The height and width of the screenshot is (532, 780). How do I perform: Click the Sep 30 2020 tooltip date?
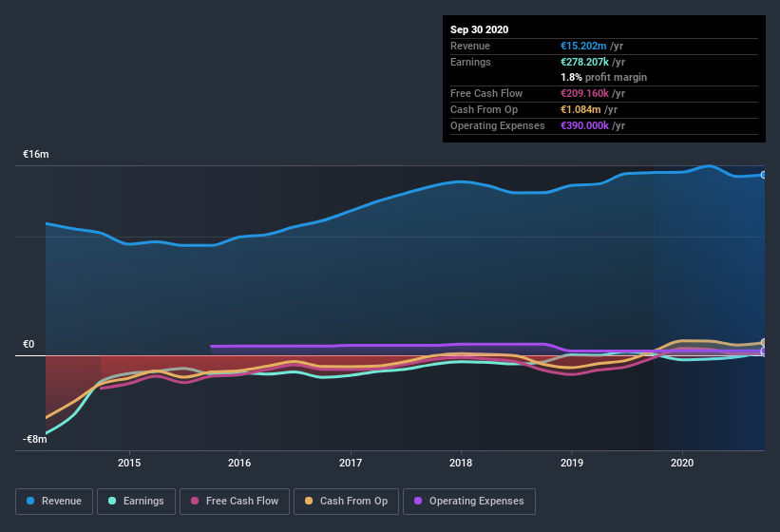coord(480,29)
